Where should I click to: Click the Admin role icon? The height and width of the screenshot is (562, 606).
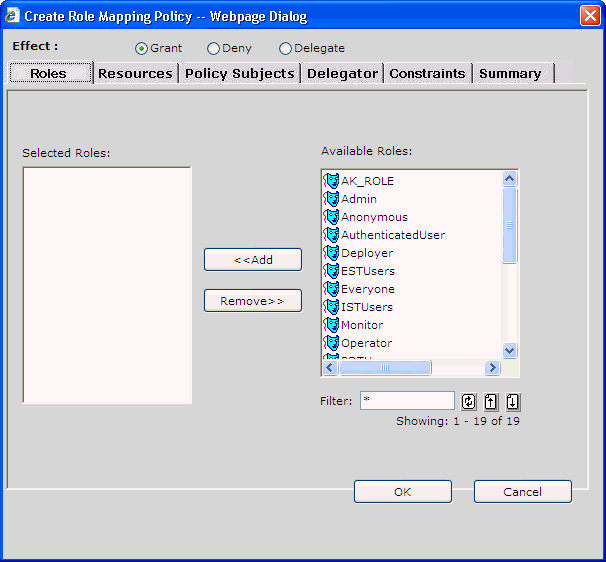[x=331, y=199]
